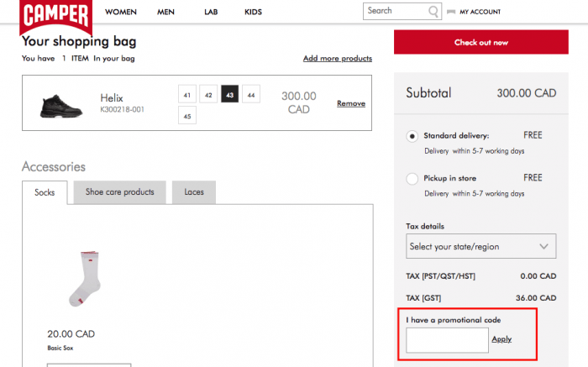
Task: Open the LAB menu
Action: 211,12
